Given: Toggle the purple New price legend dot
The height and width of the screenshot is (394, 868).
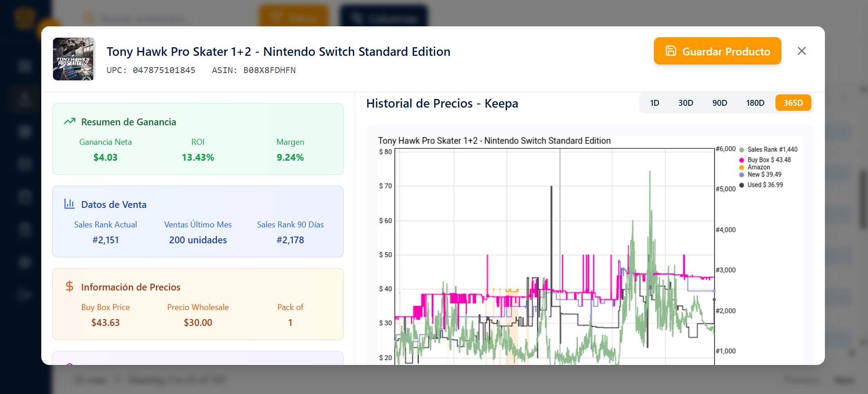Looking at the screenshot, I should (741, 175).
